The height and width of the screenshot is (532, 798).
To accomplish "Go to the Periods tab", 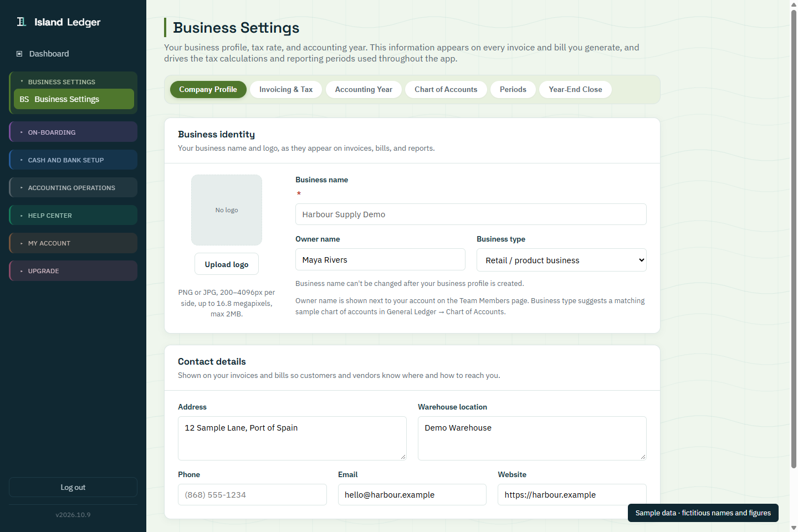I will click(x=513, y=89).
